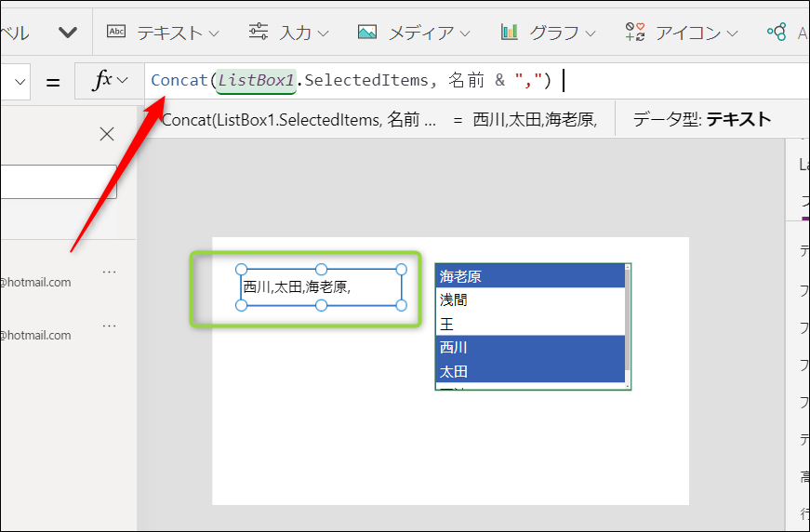Expand the label dropdown chevron in ribbon

[68, 33]
